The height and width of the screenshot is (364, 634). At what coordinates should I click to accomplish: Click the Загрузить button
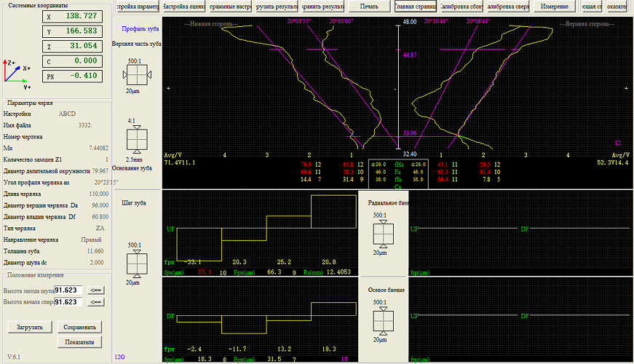(30, 327)
